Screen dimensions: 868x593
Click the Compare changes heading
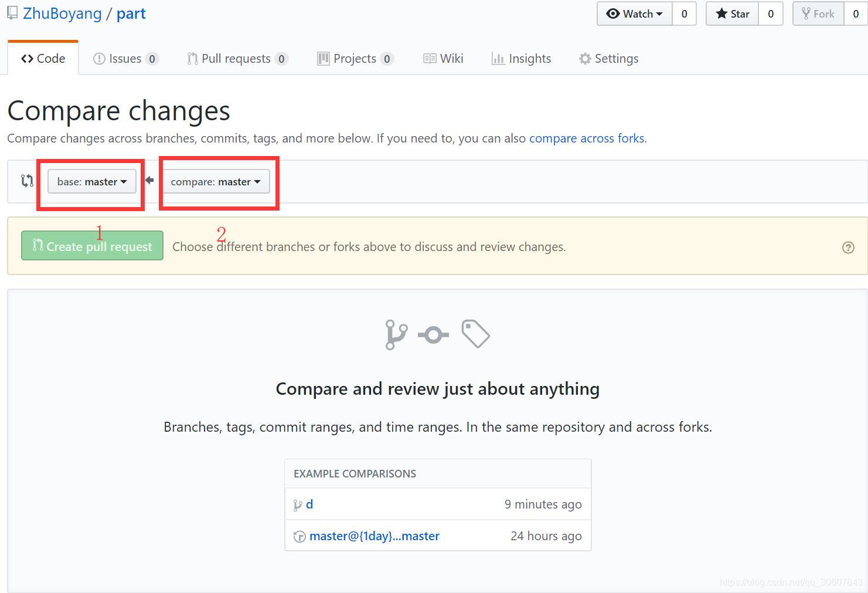pos(119,110)
